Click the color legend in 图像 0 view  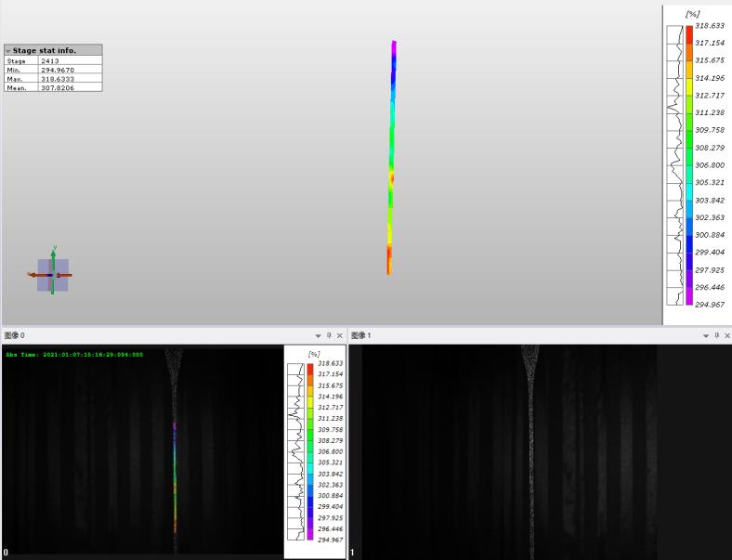pyautogui.click(x=310, y=450)
